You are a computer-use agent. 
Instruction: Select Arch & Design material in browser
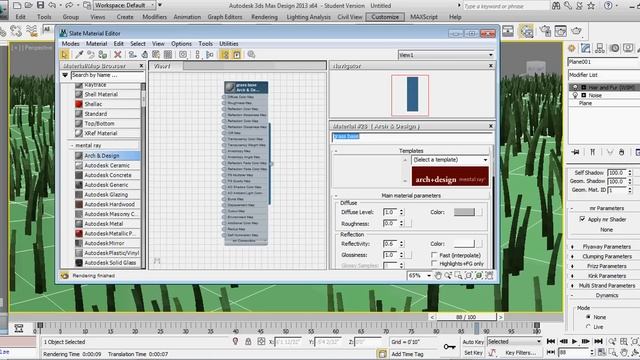pyautogui.click(x=107, y=156)
